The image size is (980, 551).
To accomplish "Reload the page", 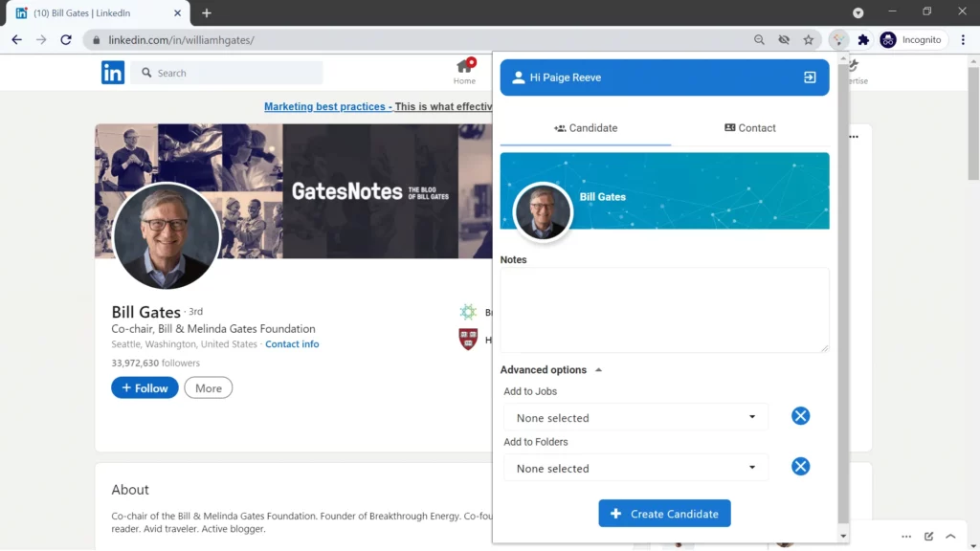I will [66, 40].
